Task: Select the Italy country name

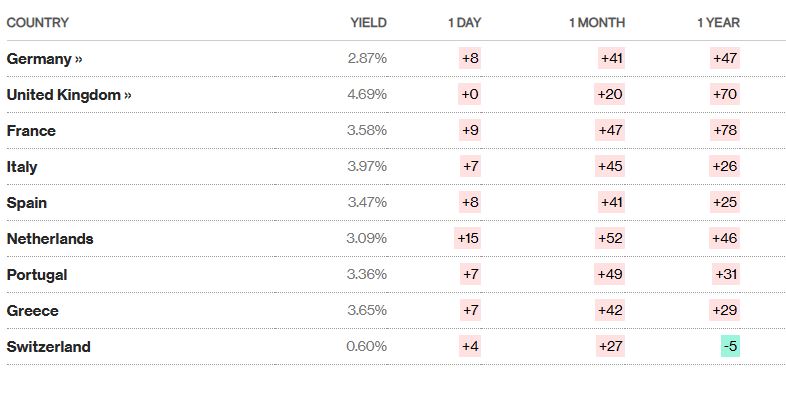Action: (22, 167)
